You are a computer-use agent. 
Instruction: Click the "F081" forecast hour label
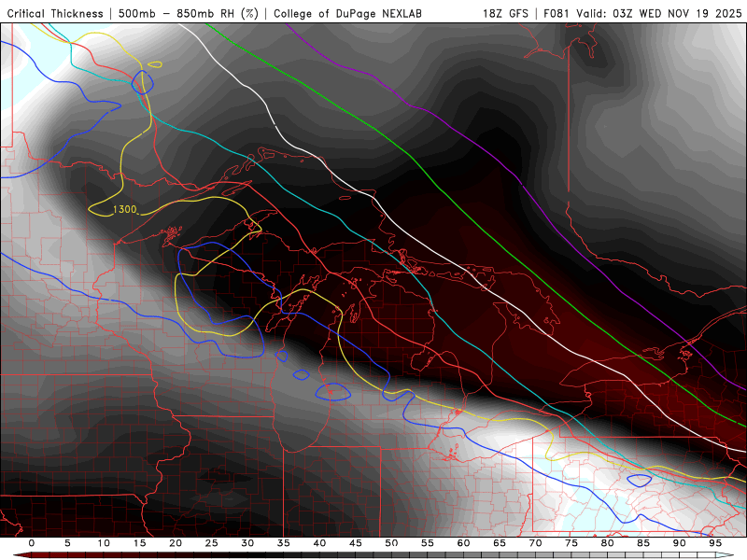coord(557,13)
